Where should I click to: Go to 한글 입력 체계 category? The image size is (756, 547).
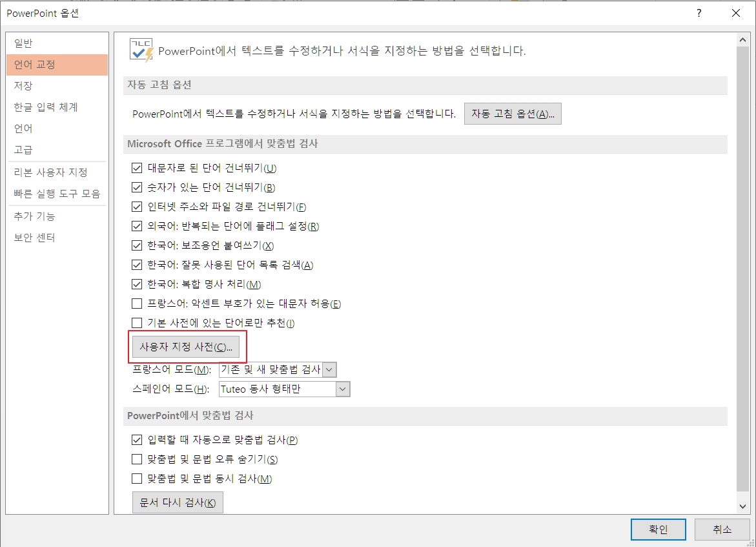click(57, 107)
